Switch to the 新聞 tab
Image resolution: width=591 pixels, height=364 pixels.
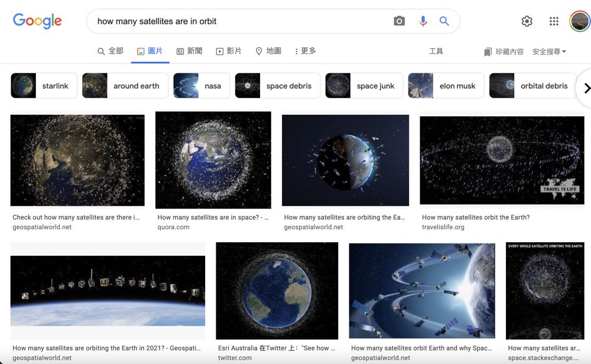click(x=189, y=51)
